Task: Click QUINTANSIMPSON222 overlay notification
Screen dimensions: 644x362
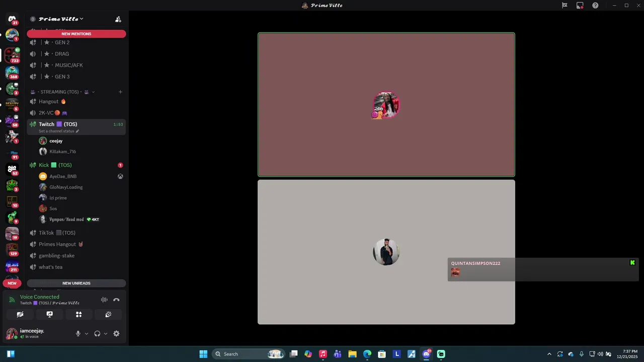Action: (543, 269)
